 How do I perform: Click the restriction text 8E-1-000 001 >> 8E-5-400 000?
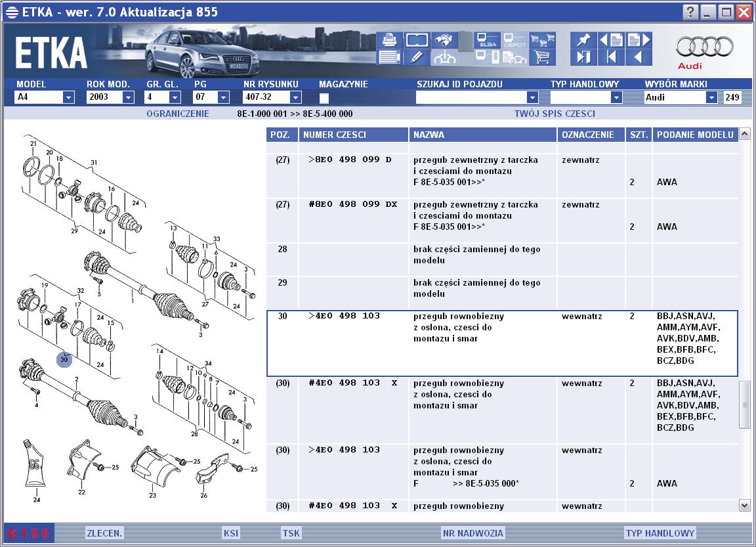[x=295, y=114]
